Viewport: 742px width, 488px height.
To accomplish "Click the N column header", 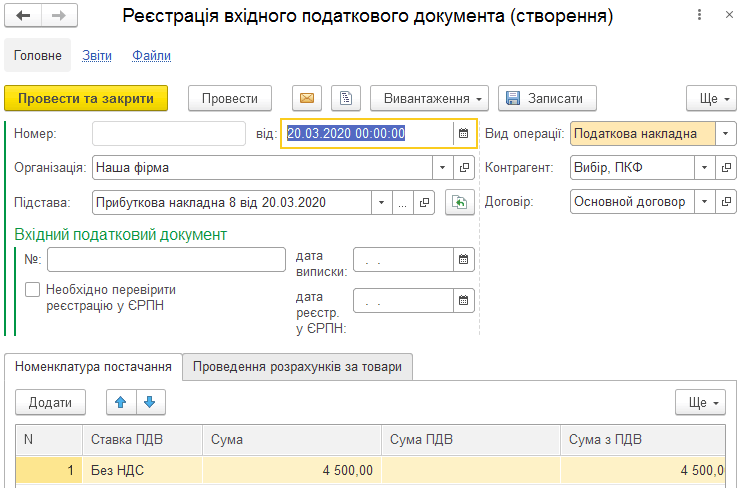I will coord(49,440).
